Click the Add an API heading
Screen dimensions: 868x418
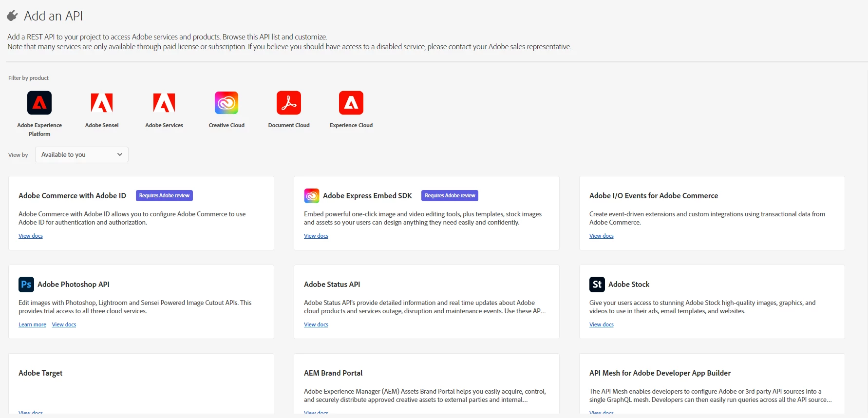(x=53, y=16)
